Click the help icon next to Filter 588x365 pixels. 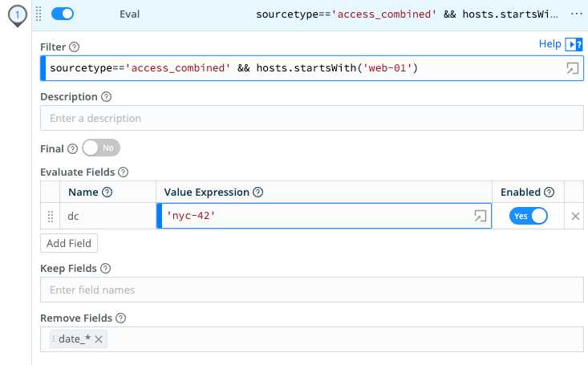click(75, 47)
